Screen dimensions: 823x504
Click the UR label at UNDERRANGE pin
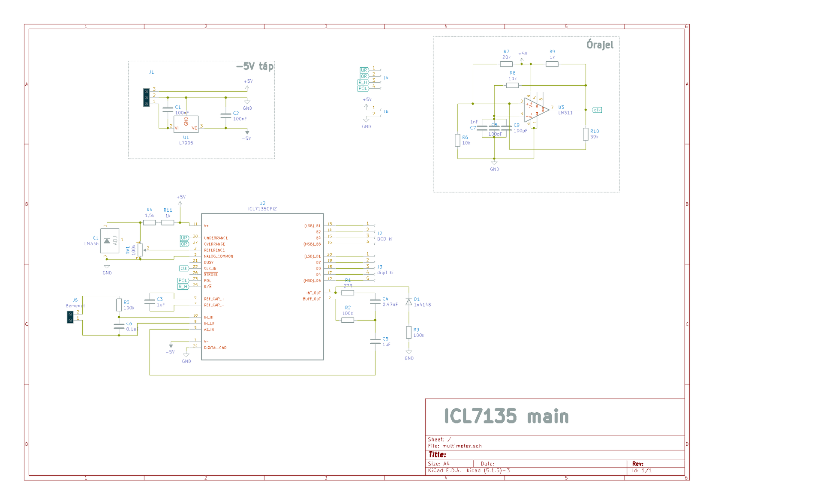[184, 238]
